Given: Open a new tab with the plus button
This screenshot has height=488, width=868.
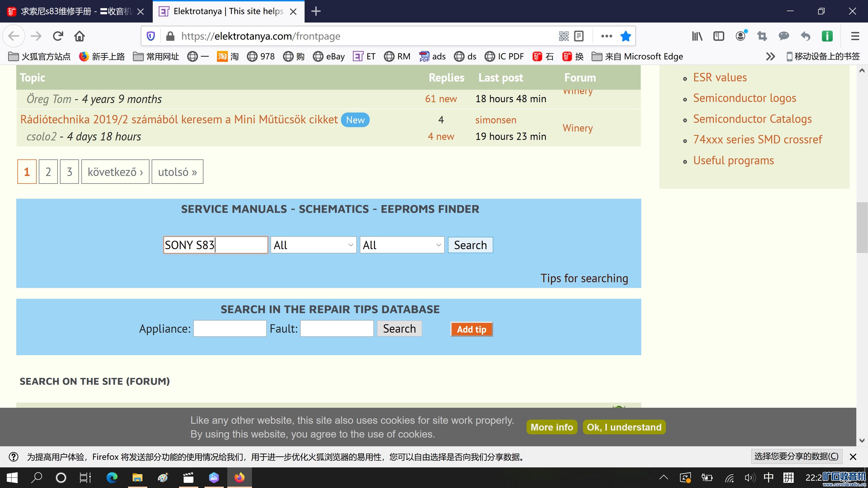Looking at the screenshot, I should [x=316, y=11].
